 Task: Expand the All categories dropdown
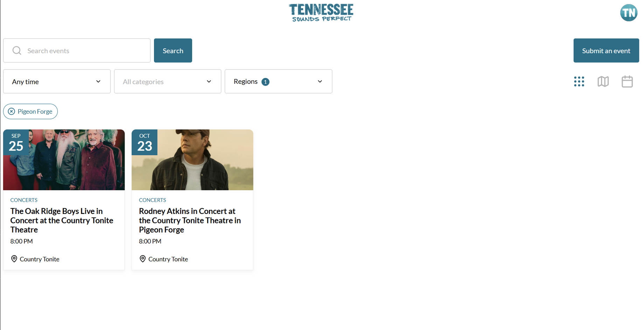coord(168,81)
